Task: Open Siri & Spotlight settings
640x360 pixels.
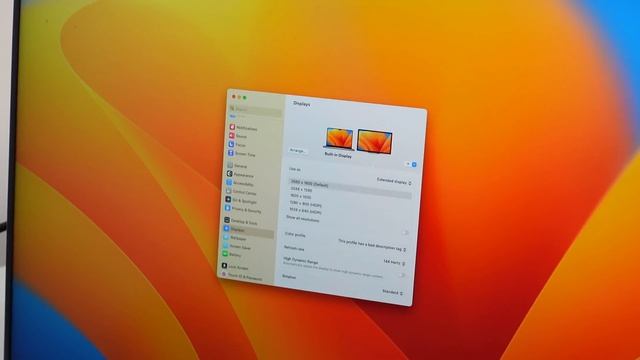Action: pyautogui.click(x=240, y=200)
